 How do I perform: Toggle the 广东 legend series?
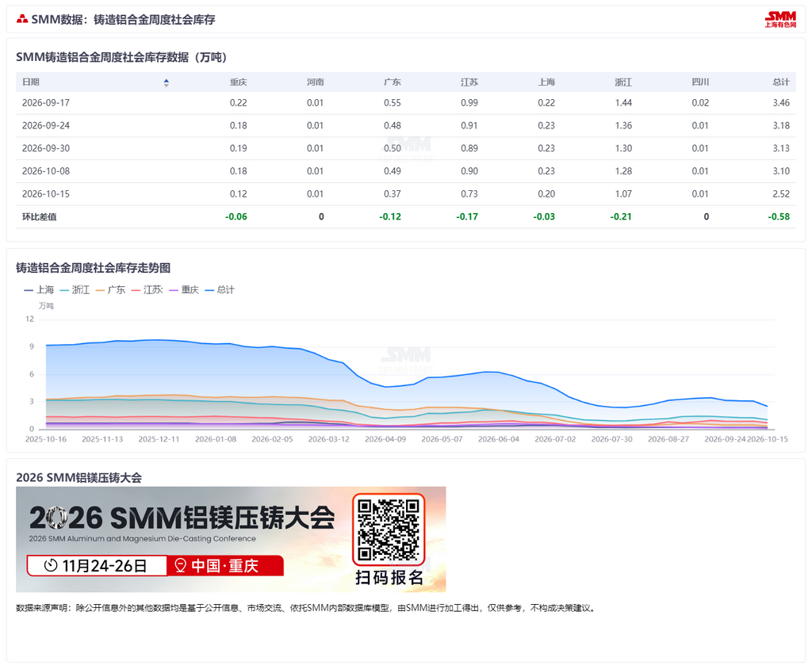click(x=110, y=289)
